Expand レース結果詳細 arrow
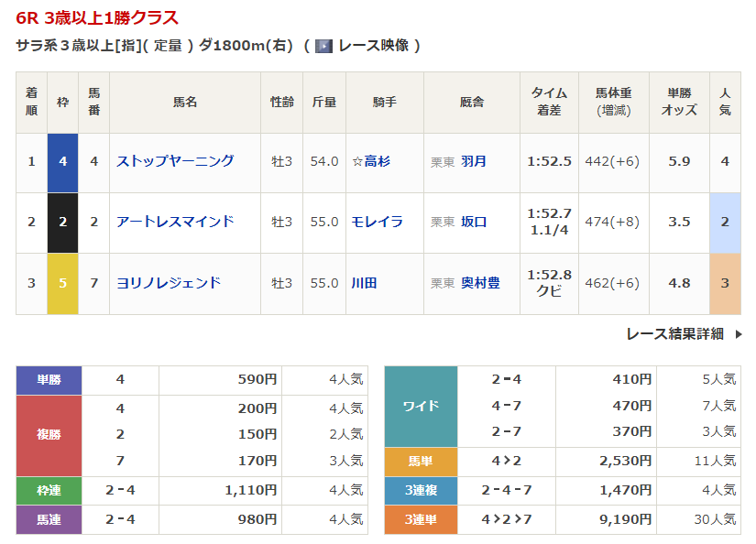 739,334
